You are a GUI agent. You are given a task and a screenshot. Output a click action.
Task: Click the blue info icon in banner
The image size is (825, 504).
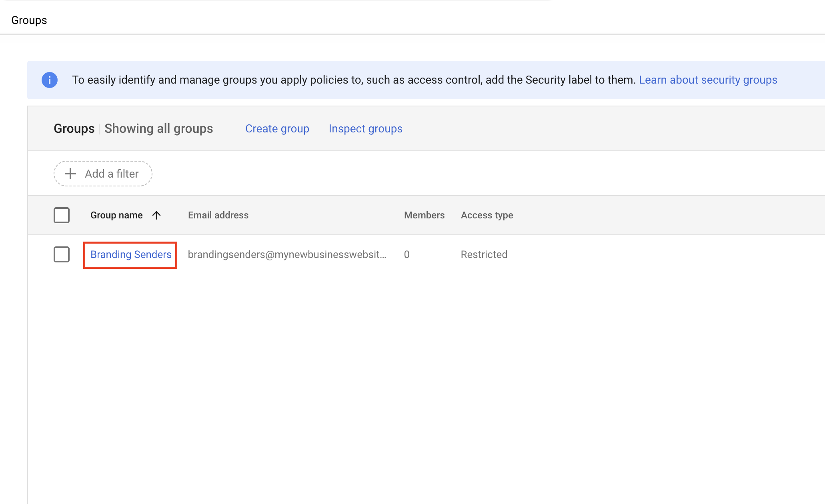[x=50, y=80]
